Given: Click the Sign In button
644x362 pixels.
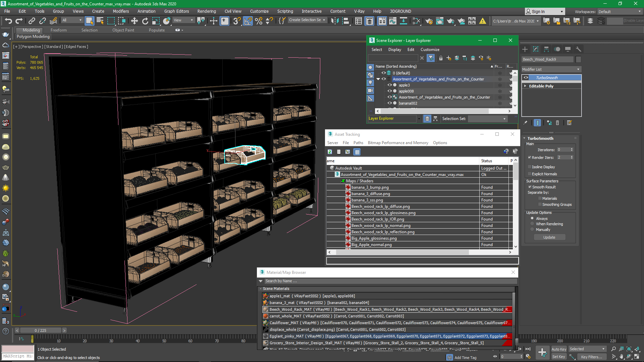Looking at the screenshot, I should (x=545, y=12).
